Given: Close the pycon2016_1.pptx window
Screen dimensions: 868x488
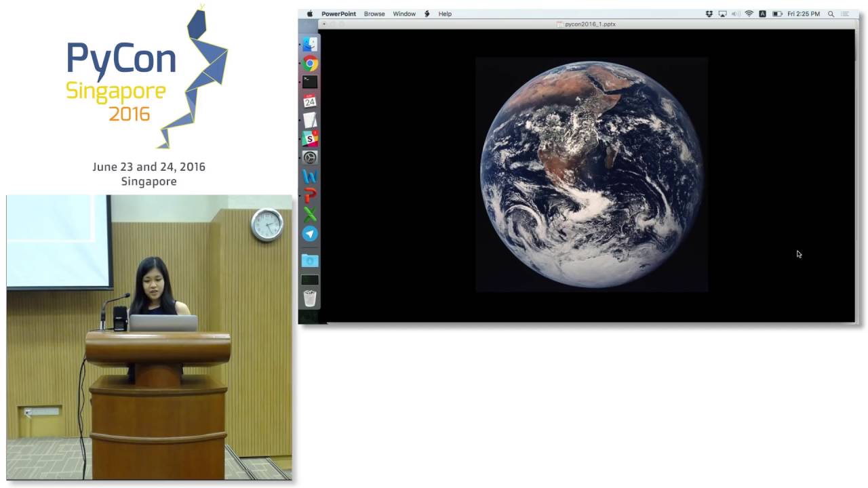Looking at the screenshot, I should coord(324,24).
